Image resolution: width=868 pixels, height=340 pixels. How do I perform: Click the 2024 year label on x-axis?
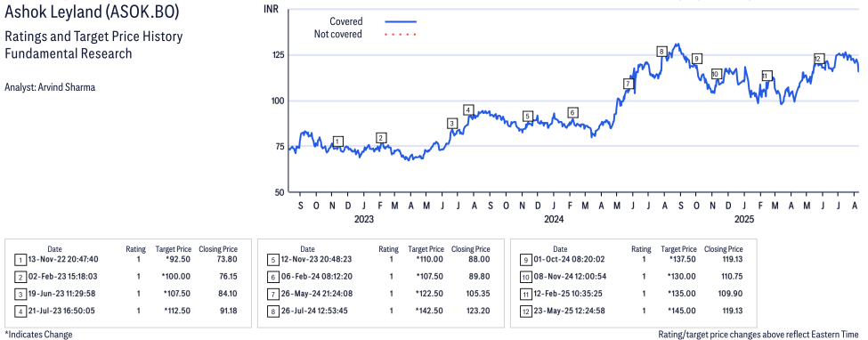click(554, 219)
